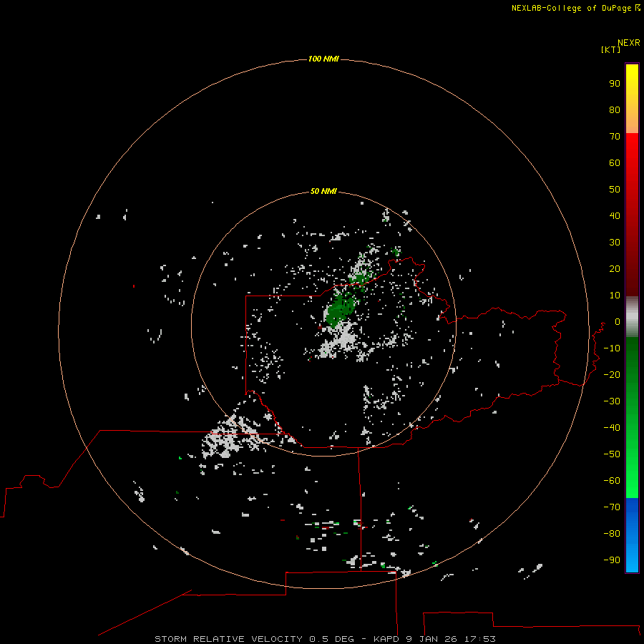644x644 pixels.
Task: Click the [KT] units label
Action: click(610, 49)
